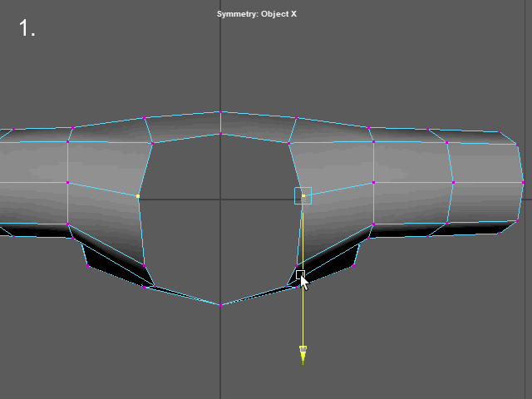Click the mirrored yellow vertex on the left
The image size is (532, 399).
(137, 196)
